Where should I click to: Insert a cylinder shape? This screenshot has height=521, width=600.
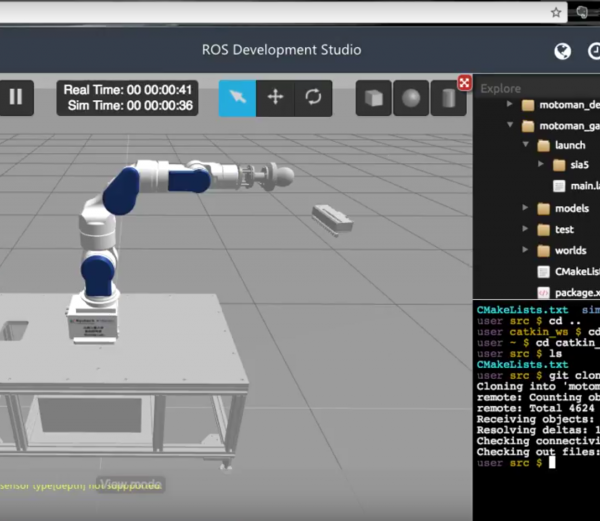pyautogui.click(x=446, y=98)
